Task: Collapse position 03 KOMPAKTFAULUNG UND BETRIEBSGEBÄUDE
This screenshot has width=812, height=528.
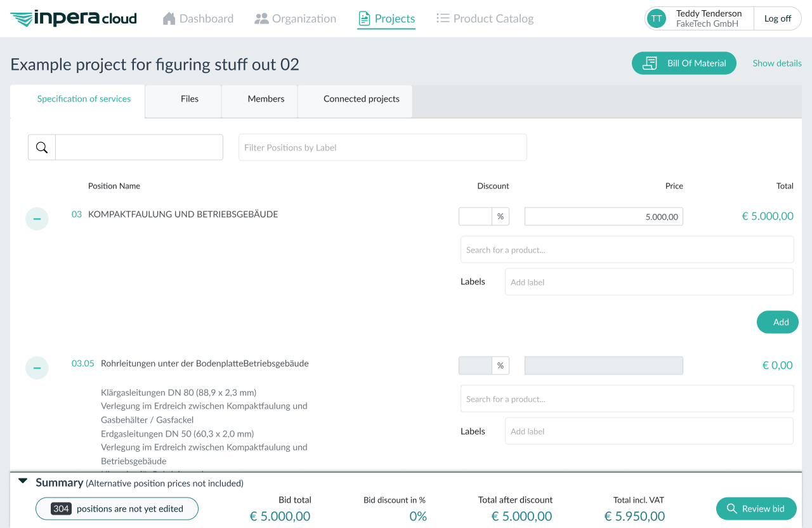Action: [x=37, y=218]
